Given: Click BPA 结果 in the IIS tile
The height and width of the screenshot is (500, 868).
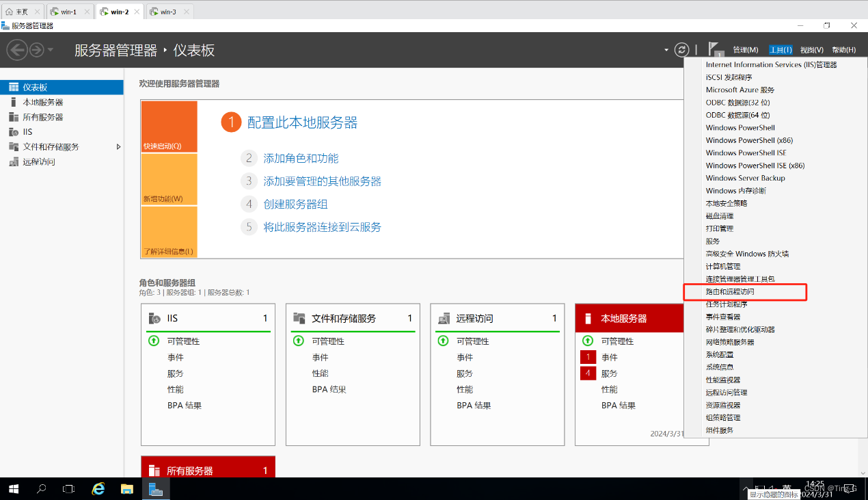Looking at the screenshot, I should click(x=184, y=405).
